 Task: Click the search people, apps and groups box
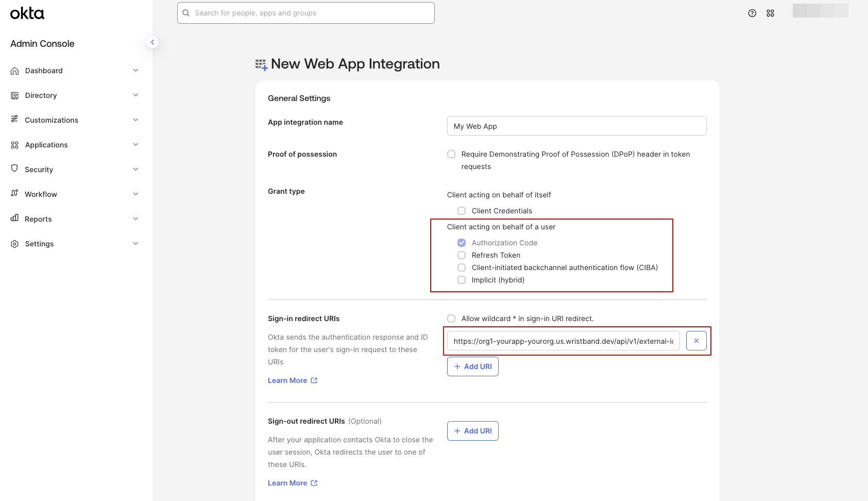[x=306, y=13]
